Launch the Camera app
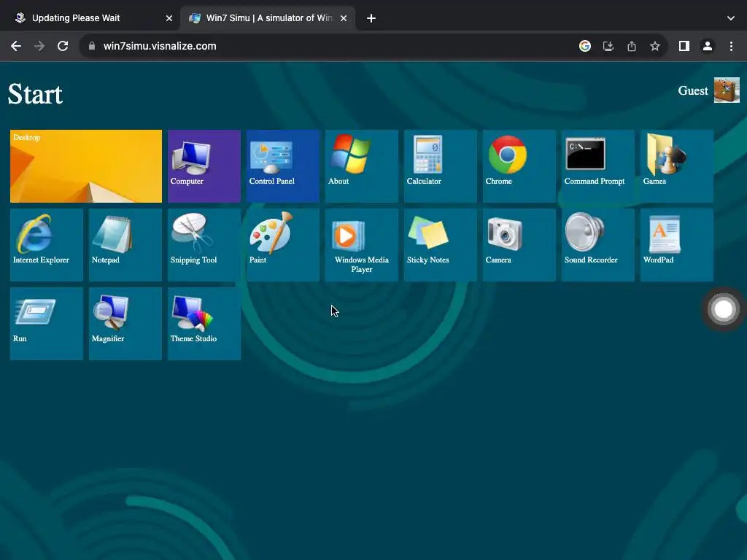Viewport: 747px width, 560px height. pyautogui.click(x=519, y=245)
